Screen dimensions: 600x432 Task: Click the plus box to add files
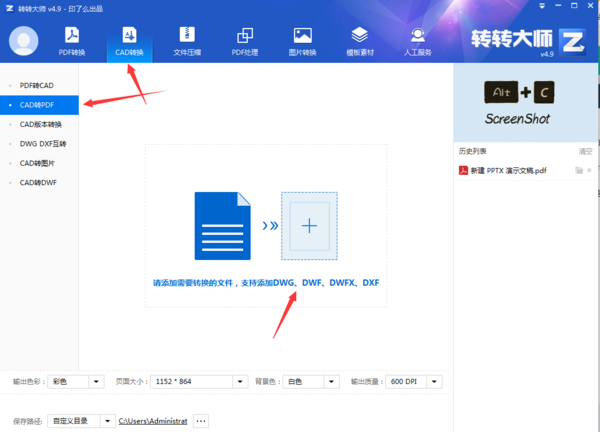tap(309, 226)
